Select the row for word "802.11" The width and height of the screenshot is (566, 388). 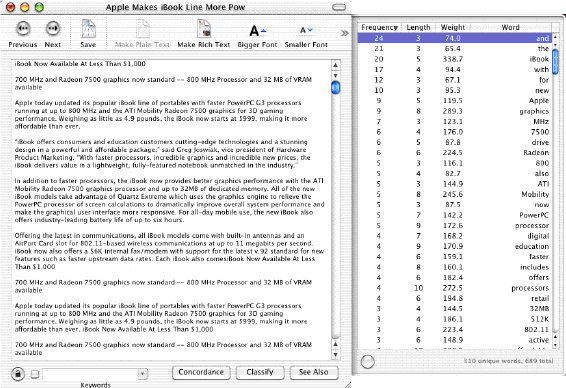tap(454, 330)
